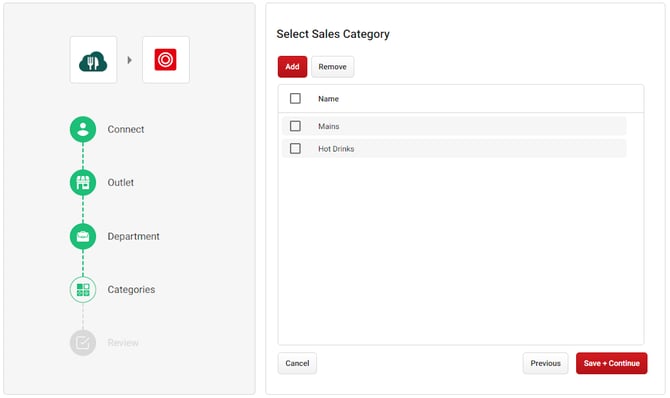
Task: Open the Connect step person icon
Action: coord(83,129)
